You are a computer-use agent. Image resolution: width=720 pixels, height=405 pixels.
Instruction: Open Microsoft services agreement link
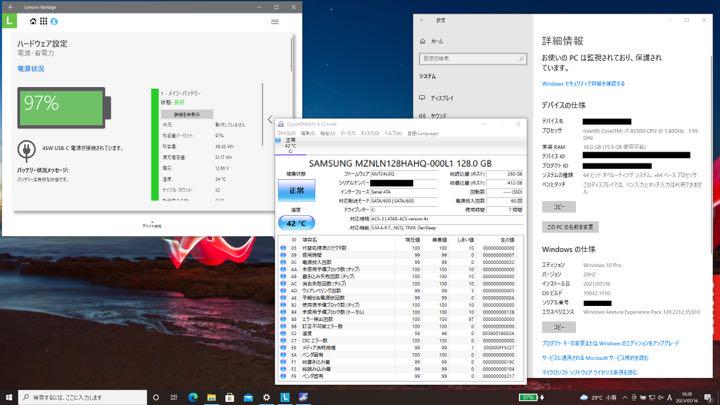[x=595, y=358]
